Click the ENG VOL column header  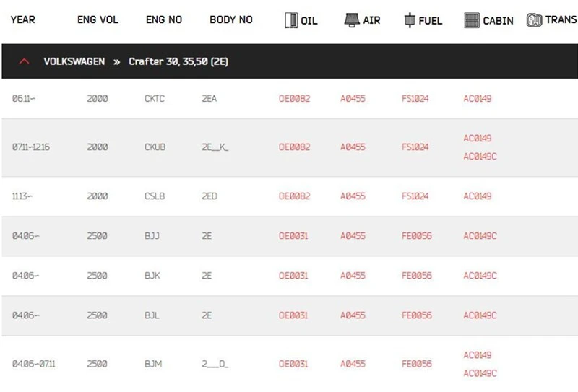point(98,20)
